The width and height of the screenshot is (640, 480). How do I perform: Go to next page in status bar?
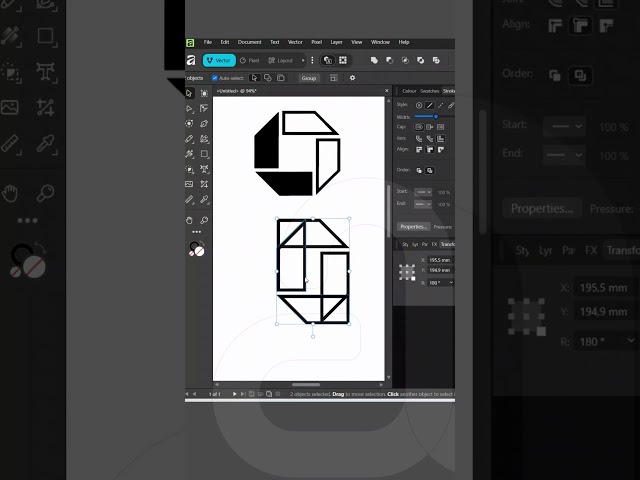pos(234,394)
